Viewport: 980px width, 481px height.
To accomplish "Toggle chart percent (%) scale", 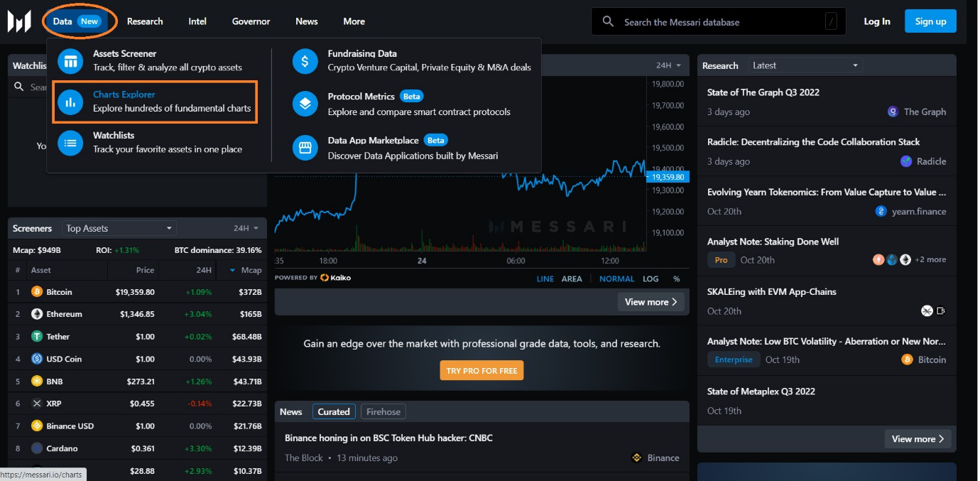I will pyautogui.click(x=677, y=279).
